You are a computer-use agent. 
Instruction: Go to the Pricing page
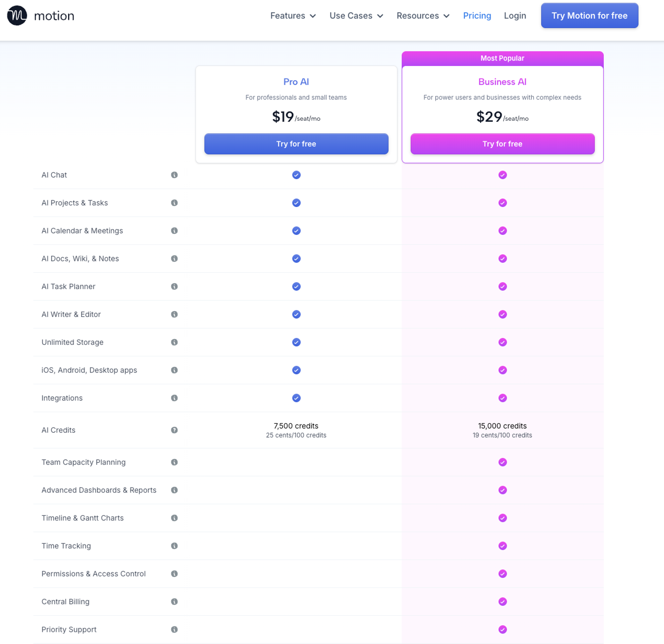477,16
